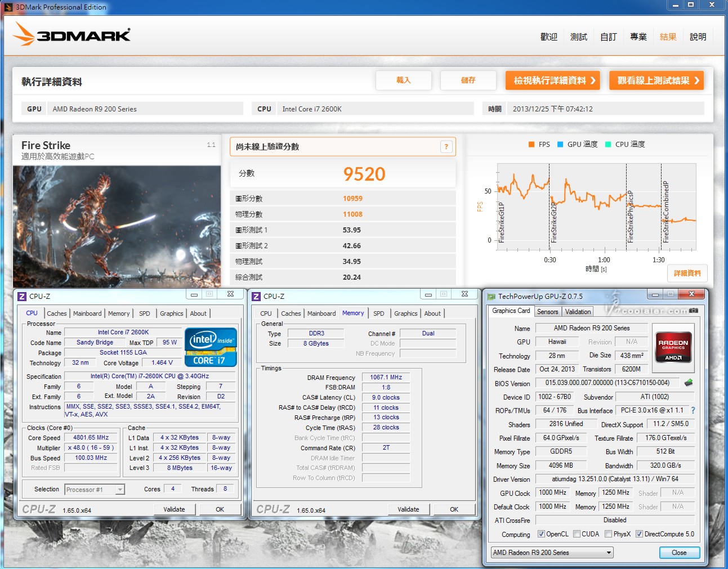Open the AMD Radeon R9 200 Series GPU dropdown
The image size is (728, 569).
tap(552, 553)
